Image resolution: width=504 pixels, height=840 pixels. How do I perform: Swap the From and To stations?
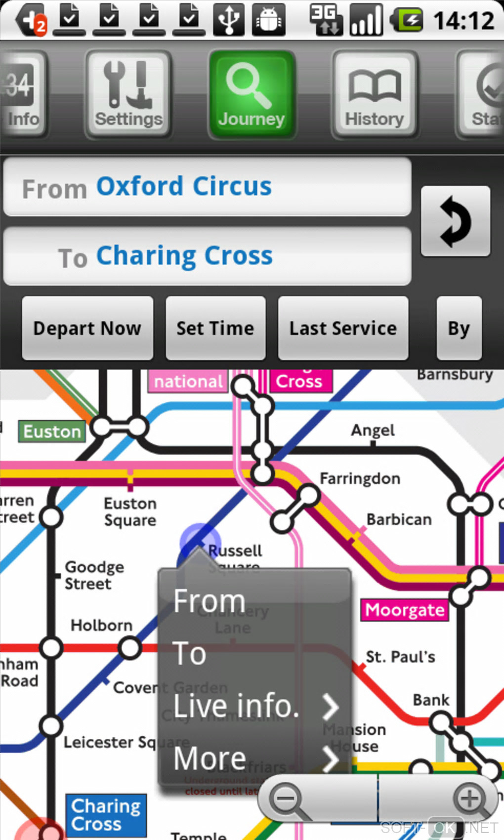[x=455, y=221]
